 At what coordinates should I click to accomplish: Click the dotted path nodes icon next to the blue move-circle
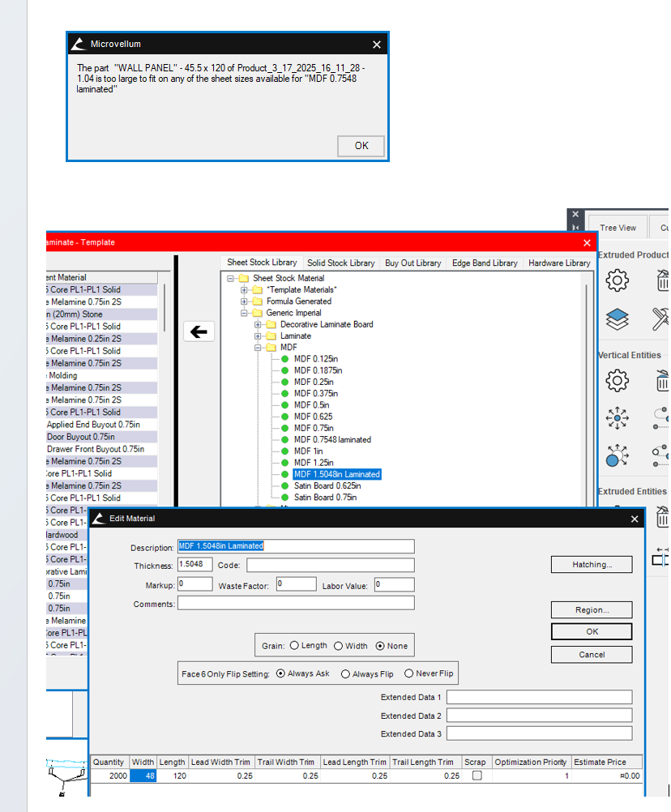coord(660,455)
